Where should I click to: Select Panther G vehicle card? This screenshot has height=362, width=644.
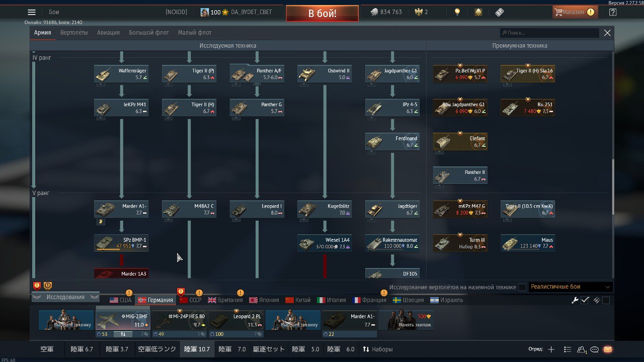257,108
